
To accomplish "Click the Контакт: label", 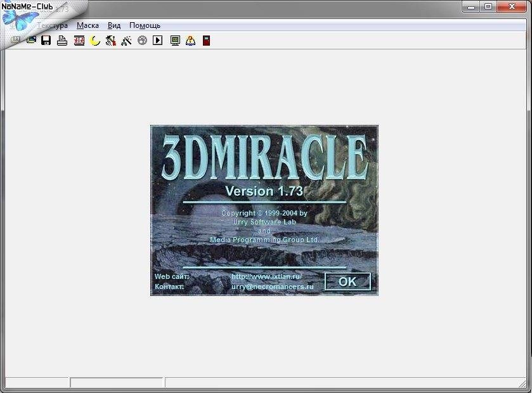I will click(169, 287).
